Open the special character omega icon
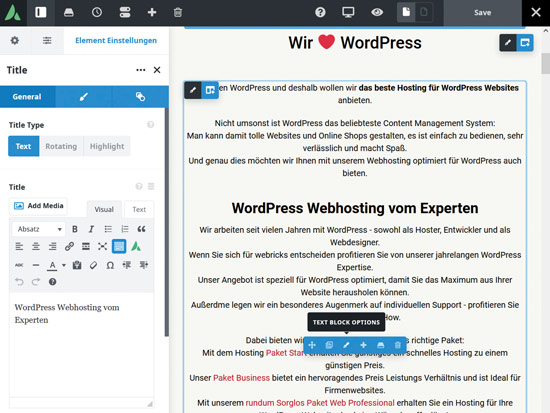The image size is (550, 413). point(110,265)
